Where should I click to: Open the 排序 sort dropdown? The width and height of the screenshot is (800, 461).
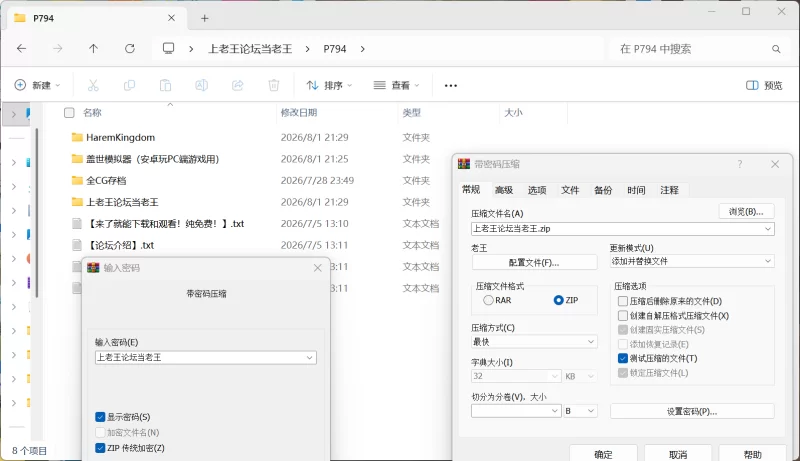pyautogui.click(x=329, y=85)
